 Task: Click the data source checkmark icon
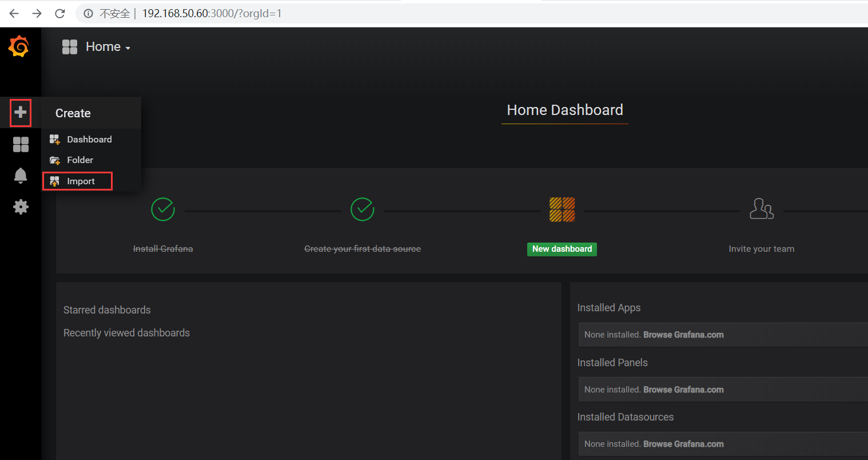point(363,209)
